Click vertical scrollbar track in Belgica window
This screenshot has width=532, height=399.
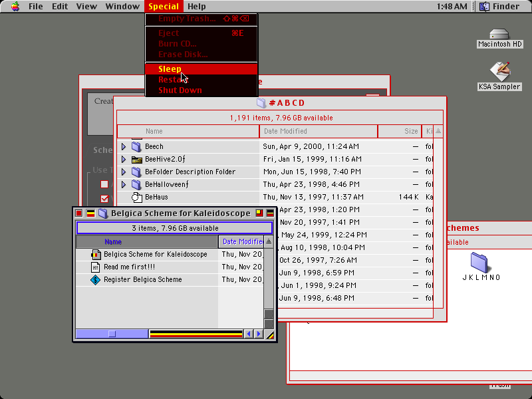click(269, 278)
